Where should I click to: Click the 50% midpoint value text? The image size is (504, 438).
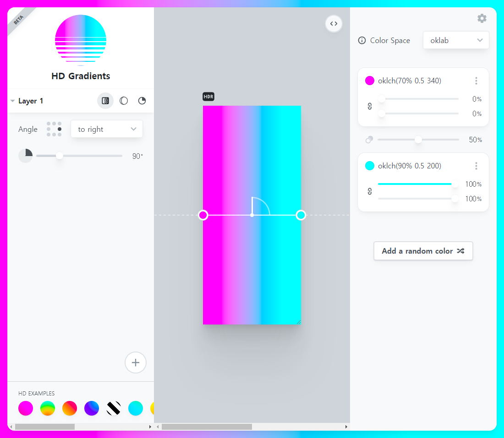coord(476,140)
